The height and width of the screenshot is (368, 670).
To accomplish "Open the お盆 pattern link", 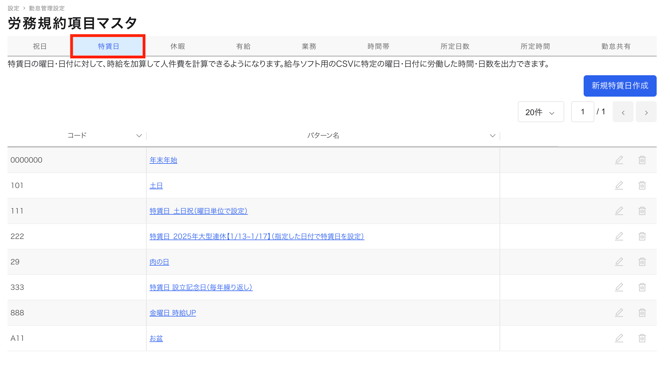I will (x=156, y=339).
